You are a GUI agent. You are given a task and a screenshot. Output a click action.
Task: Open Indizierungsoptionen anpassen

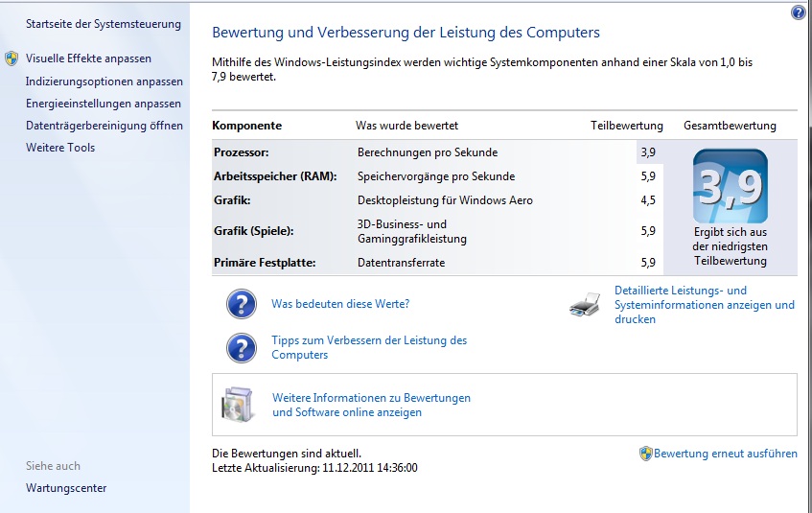tap(104, 82)
